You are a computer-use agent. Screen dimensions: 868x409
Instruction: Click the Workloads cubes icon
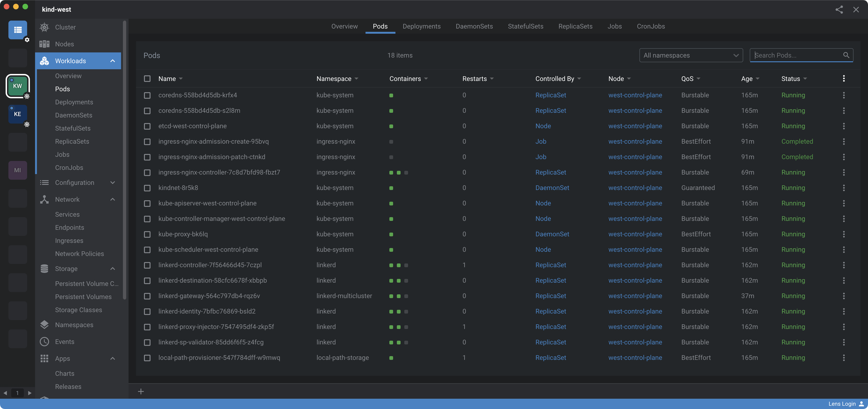44,61
